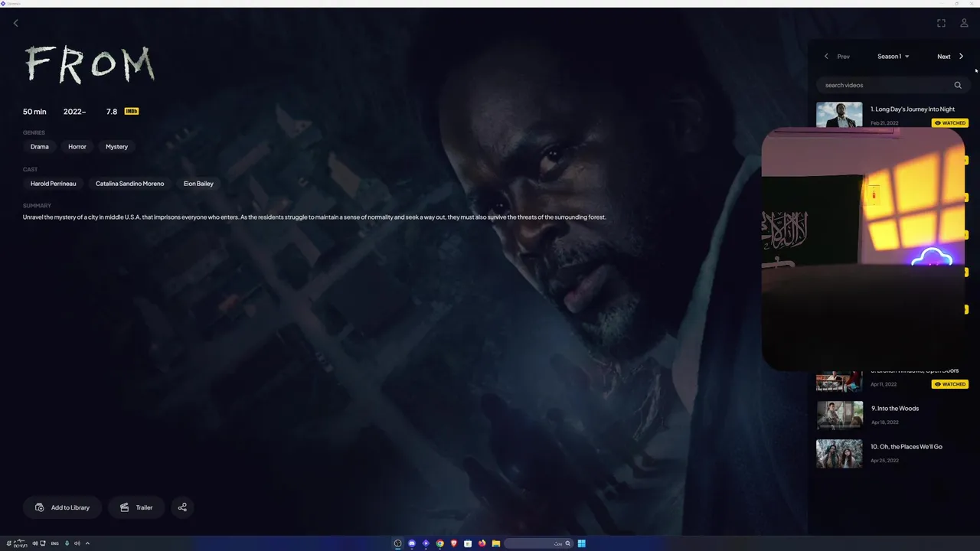Go back using the top-left arrow
The width and height of the screenshot is (980, 551).
click(15, 23)
